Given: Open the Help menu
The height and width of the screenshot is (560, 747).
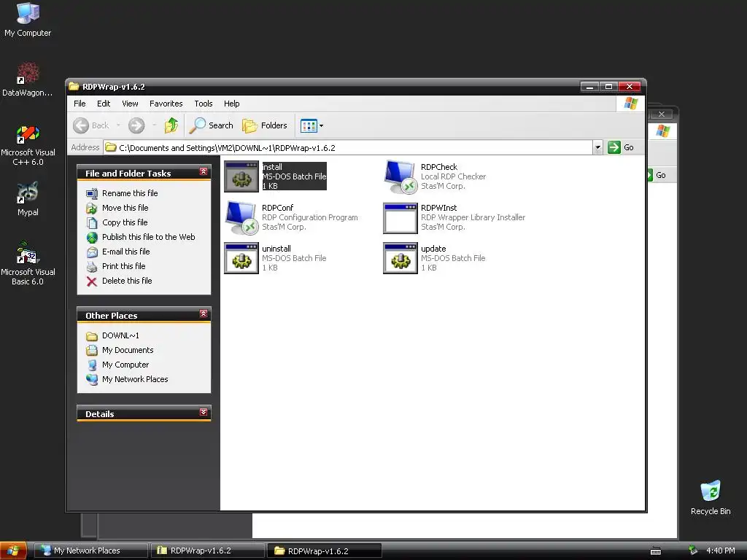Looking at the screenshot, I should 231,104.
